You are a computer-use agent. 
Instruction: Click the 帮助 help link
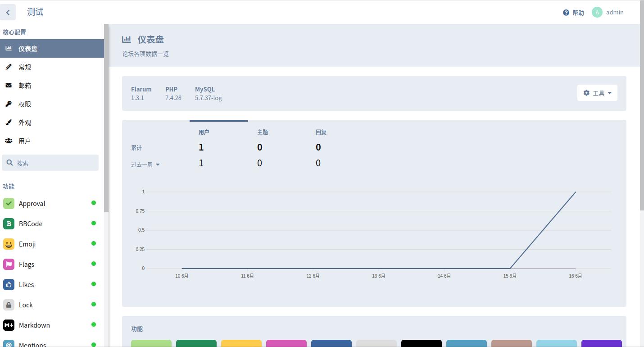[x=573, y=13]
